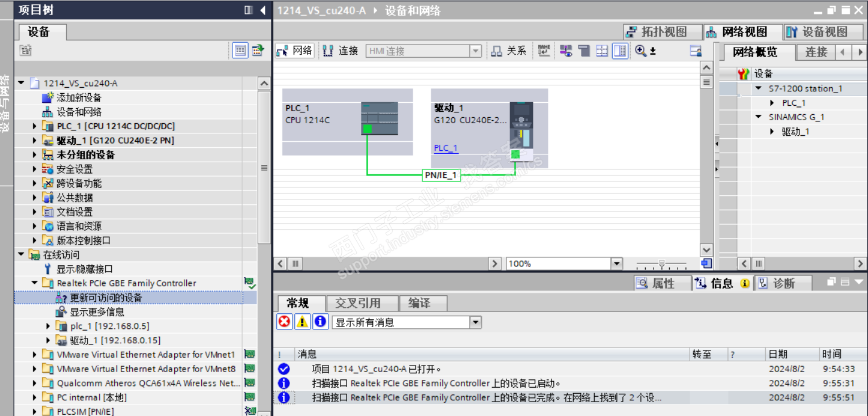The image size is (868, 416).
Task: Click the zoom magnifier toolbar icon
Action: (641, 51)
